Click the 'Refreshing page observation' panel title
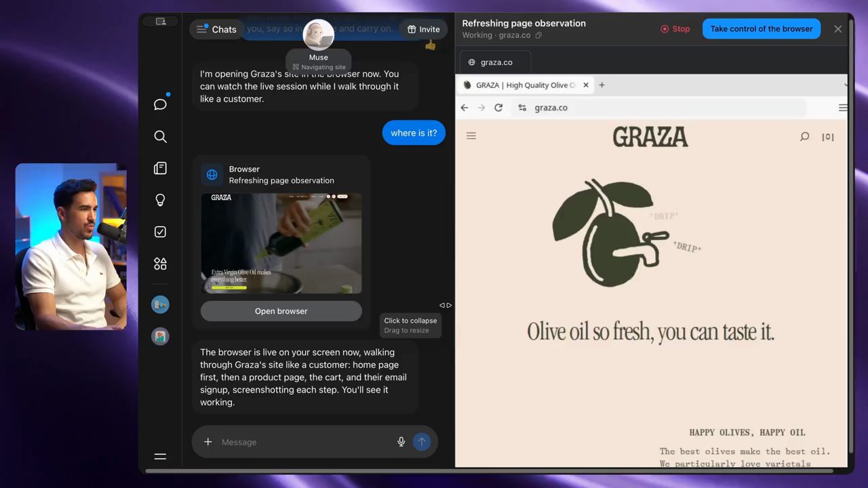This screenshot has width=868, height=488. tap(524, 23)
